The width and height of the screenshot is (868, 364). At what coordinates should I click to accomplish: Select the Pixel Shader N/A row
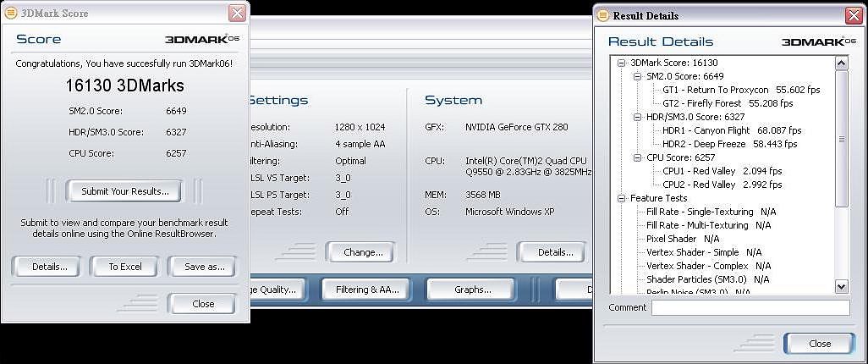click(x=683, y=239)
